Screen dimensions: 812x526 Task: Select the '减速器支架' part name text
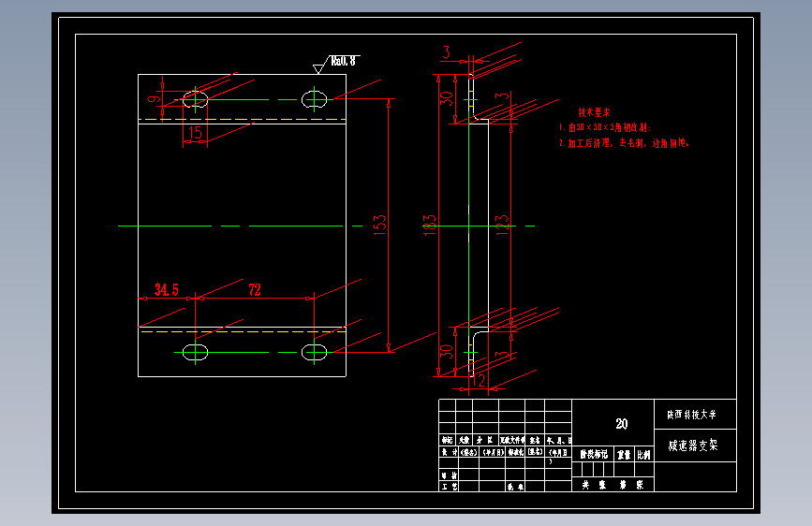[693, 446]
